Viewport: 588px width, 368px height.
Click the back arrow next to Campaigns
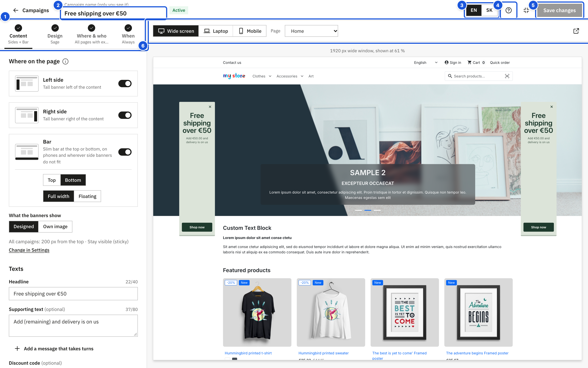(x=16, y=10)
